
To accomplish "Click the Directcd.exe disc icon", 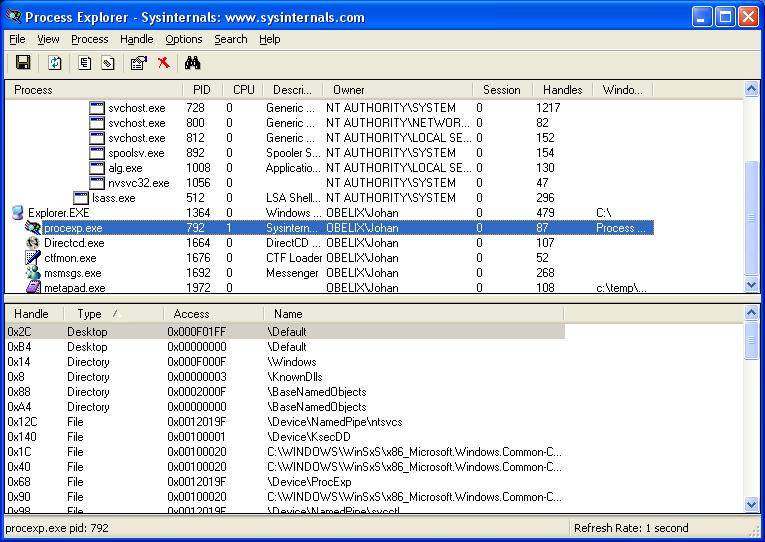I will coord(33,243).
